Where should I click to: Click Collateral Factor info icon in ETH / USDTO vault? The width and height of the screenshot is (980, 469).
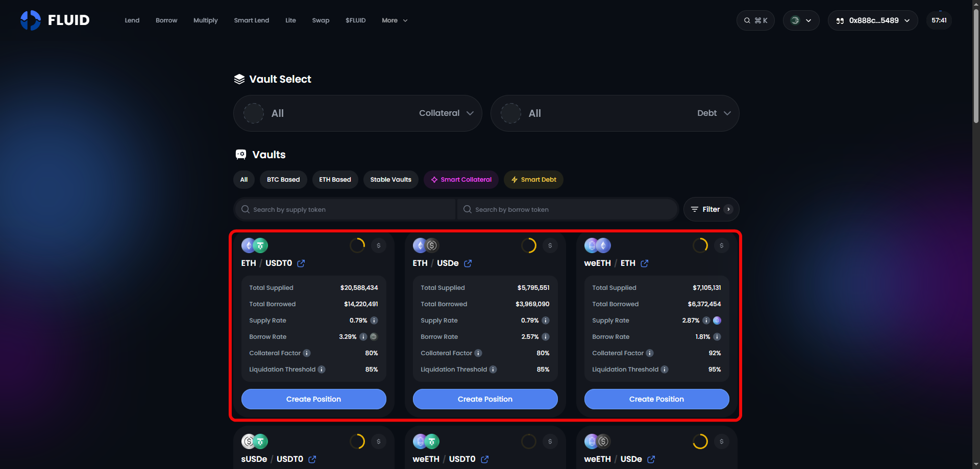307,353
